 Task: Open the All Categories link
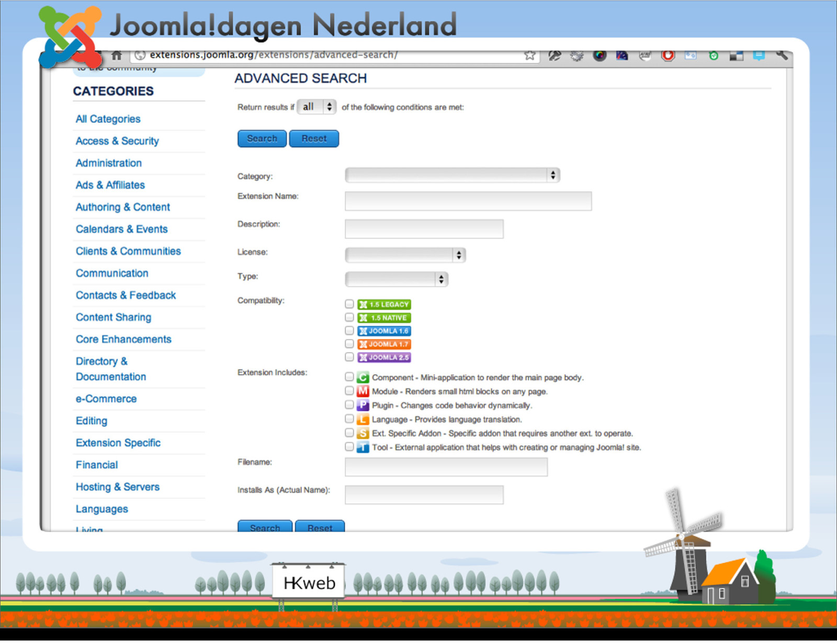pos(108,119)
